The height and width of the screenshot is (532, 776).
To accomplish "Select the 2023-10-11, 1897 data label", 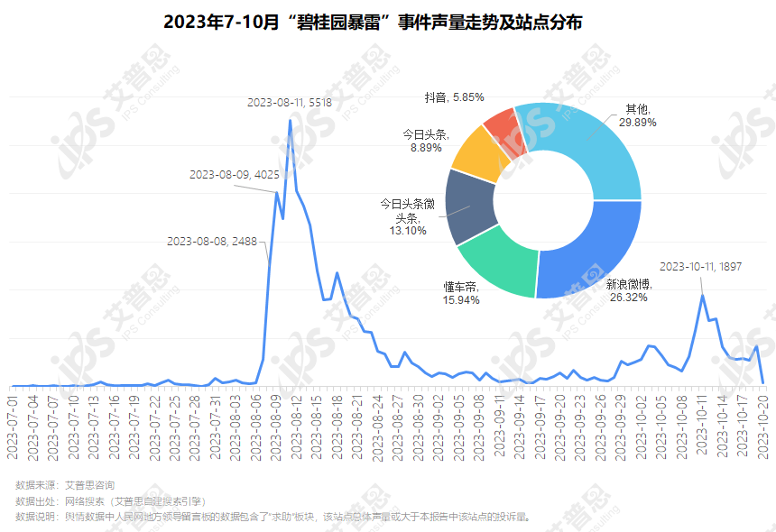I will click(701, 266).
